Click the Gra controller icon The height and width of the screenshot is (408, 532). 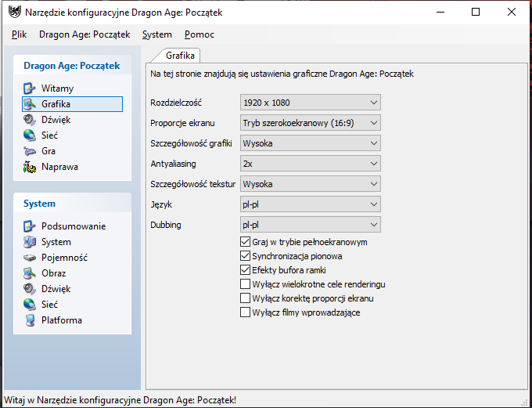point(30,151)
